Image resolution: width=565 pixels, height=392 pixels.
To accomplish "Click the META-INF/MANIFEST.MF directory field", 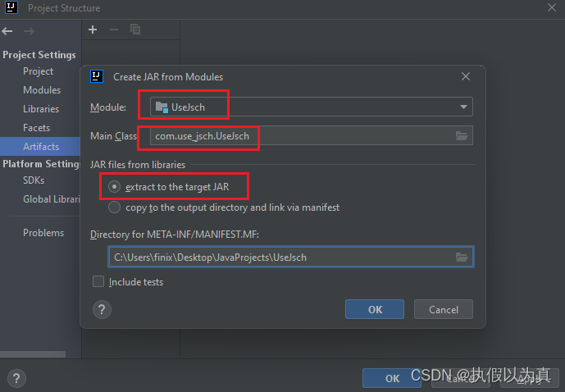I will 291,258.
